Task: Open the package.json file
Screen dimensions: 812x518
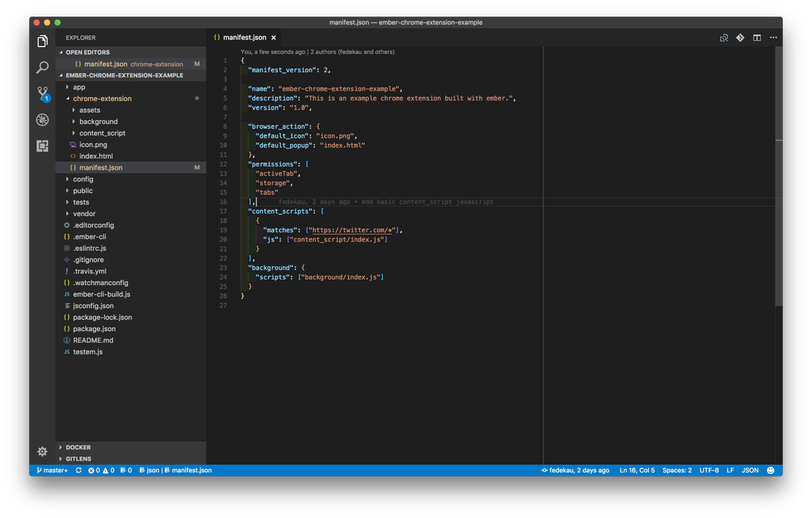Action: (131, 329)
